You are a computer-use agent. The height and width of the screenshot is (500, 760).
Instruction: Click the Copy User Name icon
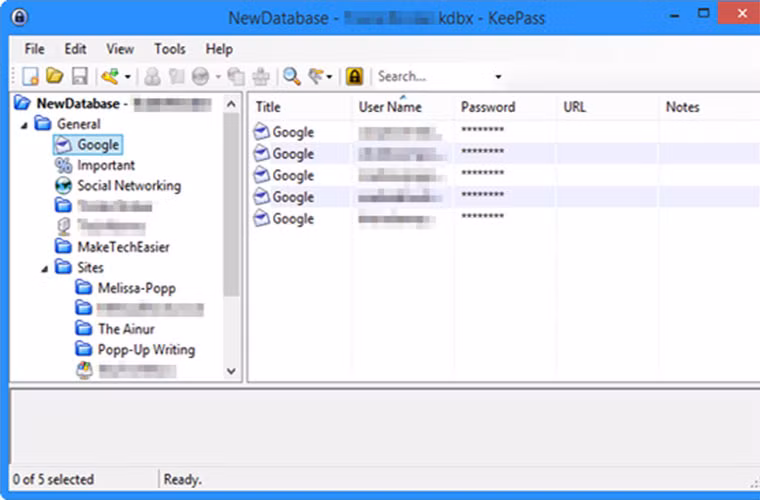point(152,77)
